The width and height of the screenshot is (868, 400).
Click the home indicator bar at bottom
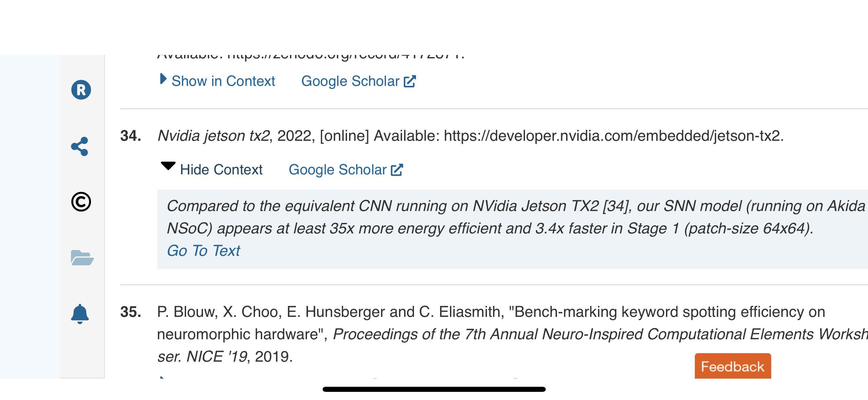point(434,389)
